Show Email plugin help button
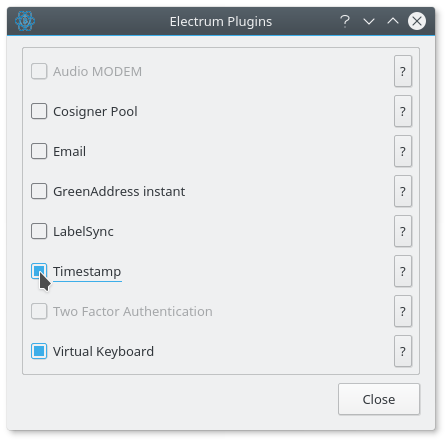 tap(403, 151)
